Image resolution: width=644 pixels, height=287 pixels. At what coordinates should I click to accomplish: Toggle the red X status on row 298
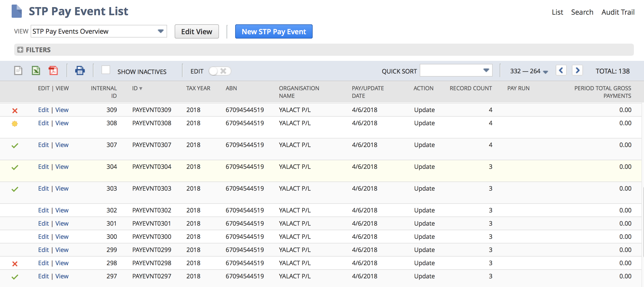(15, 263)
